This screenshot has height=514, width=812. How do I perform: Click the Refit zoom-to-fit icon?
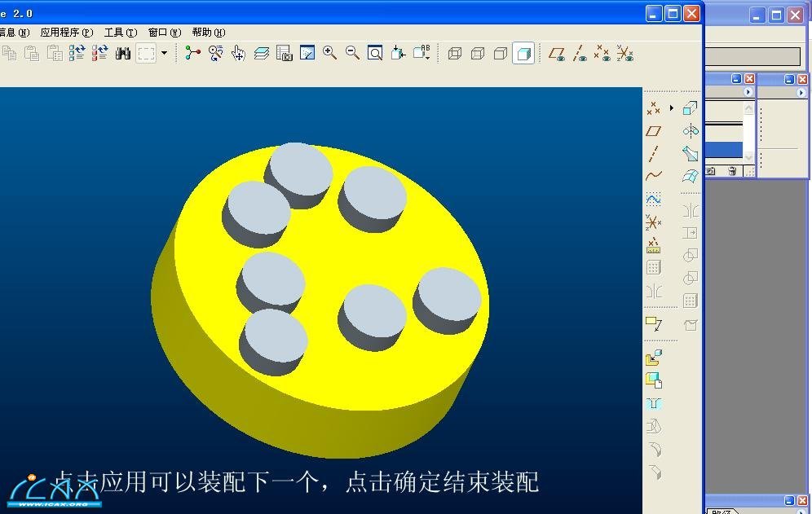pyautogui.click(x=375, y=54)
